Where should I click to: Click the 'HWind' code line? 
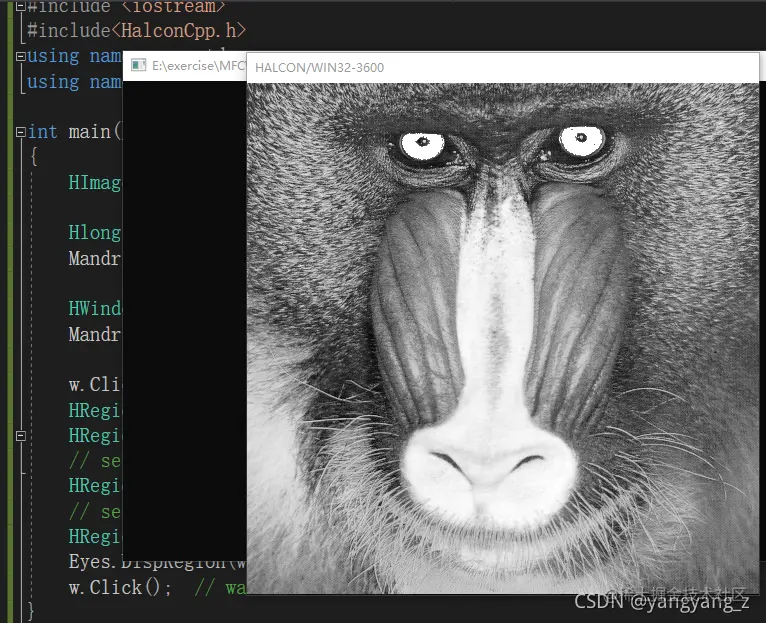95,309
